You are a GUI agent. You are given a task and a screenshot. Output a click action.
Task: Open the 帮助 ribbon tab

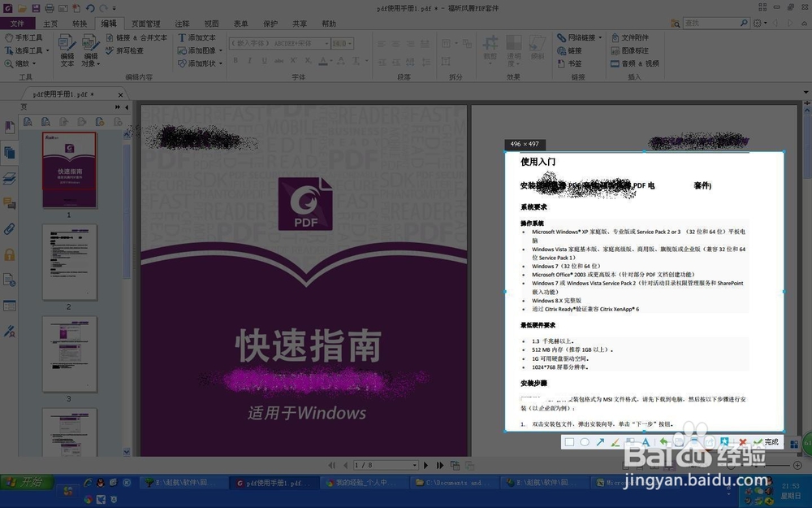pos(329,24)
